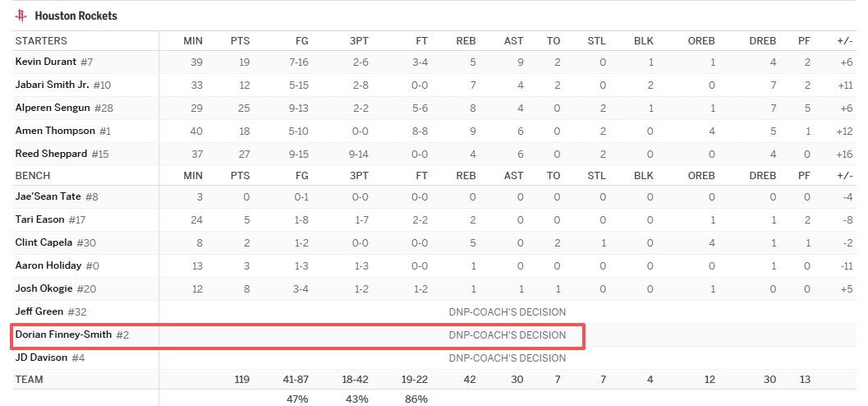Open Alperen Sengun's profile
This screenshot has height=406, width=868.
click(x=53, y=108)
